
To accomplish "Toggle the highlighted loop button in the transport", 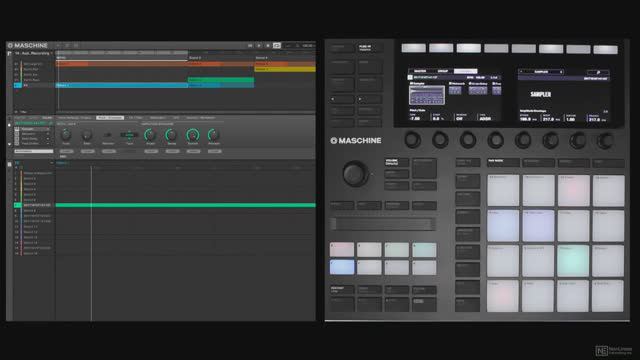I will click(x=277, y=46).
